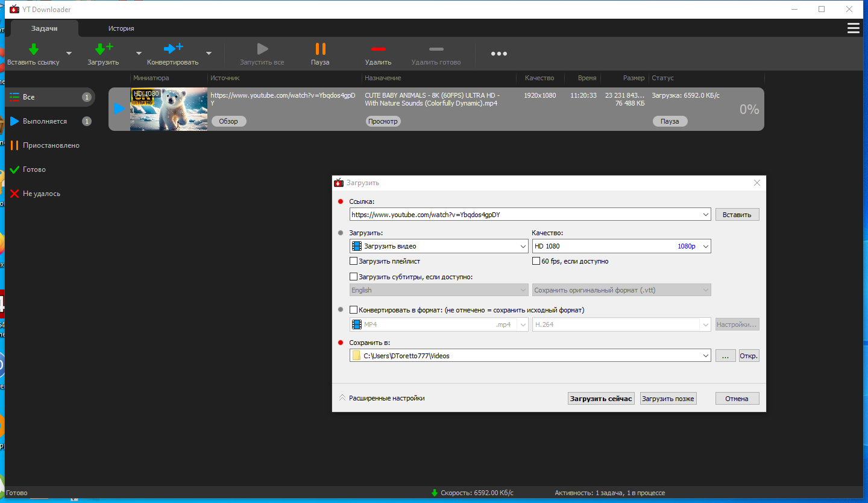Select Готово filter in sidebar
The image size is (868, 503).
34,169
